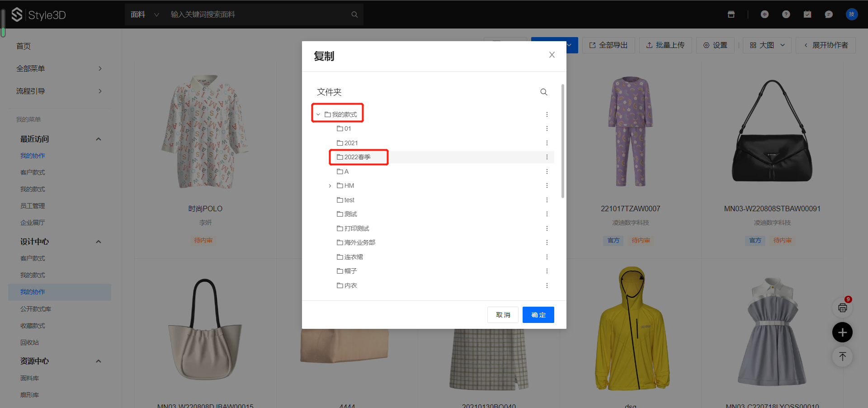Open more options for 打印测试 folder

(547, 228)
